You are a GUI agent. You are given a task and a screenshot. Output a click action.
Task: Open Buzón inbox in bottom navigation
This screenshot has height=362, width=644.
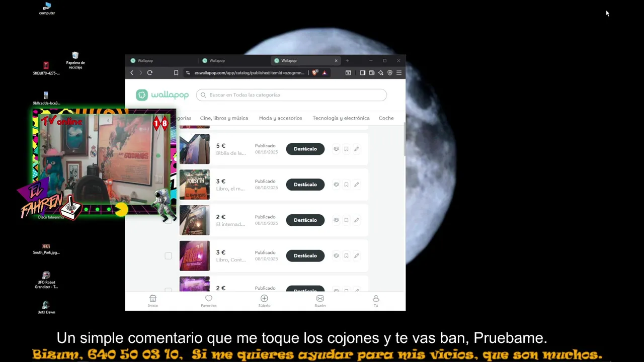click(x=320, y=301)
